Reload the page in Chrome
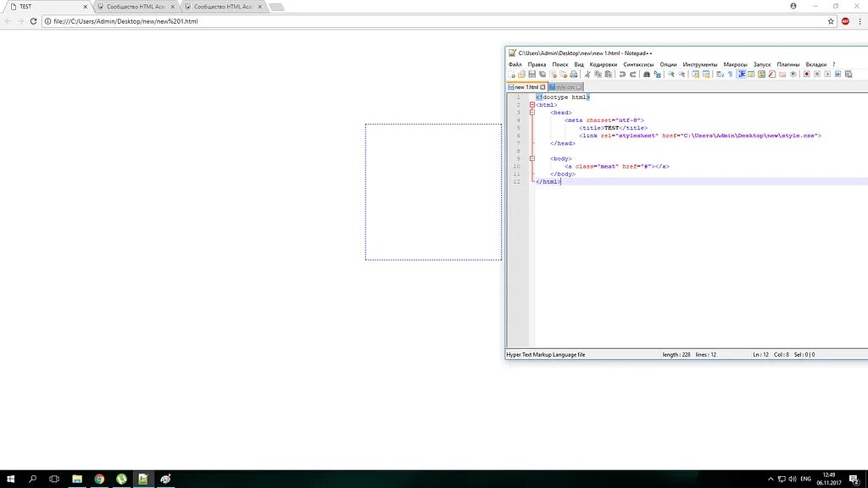Image resolution: width=868 pixels, height=488 pixels. coord(33,21)
